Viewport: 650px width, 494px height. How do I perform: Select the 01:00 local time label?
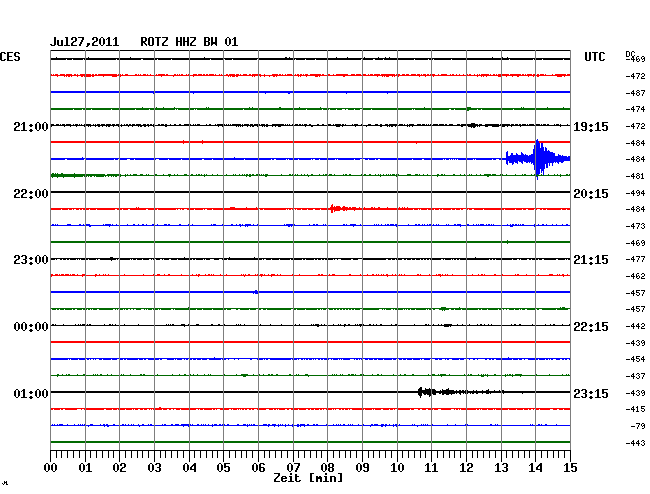[x=31, y=393]
